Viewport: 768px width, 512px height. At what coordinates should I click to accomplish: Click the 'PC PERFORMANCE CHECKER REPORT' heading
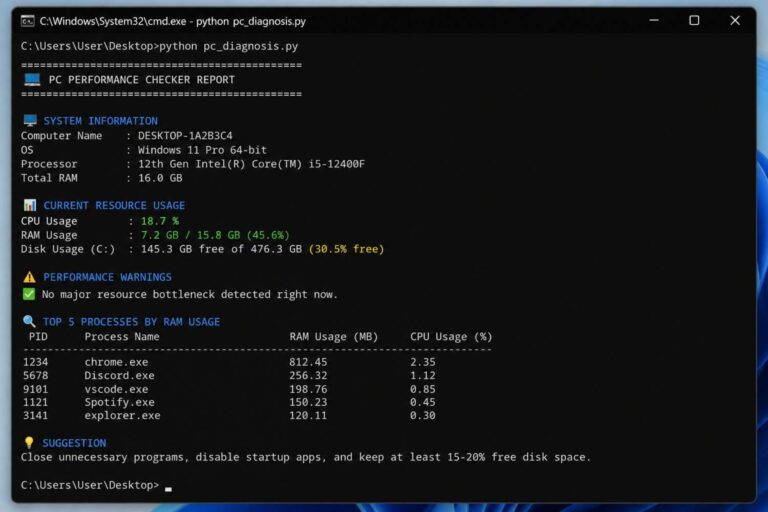142,80
